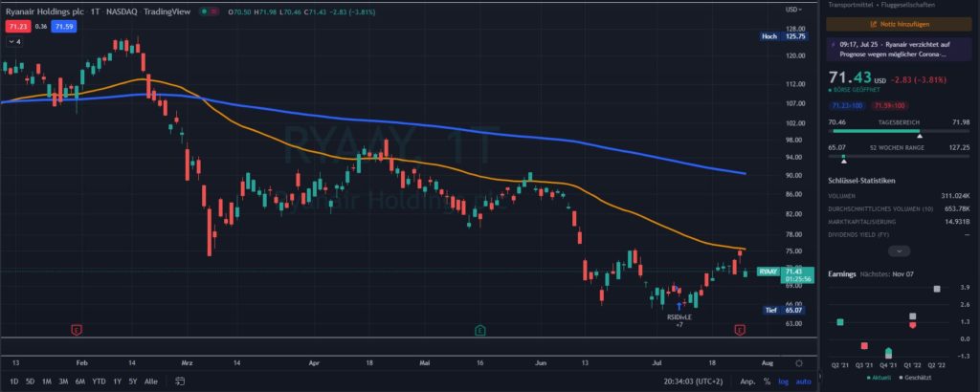Image resolution: width=980 pixels, height=392 pixels.
Task: Click the 'Earnings' section heading
Action: 840,274
